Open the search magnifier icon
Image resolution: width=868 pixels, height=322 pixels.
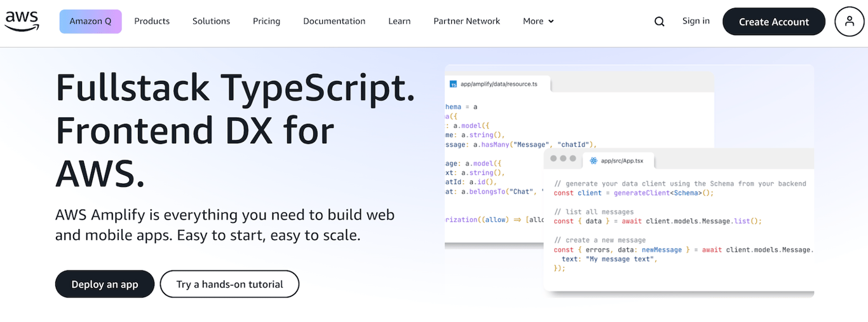pyautogui.click(x=659, y=22)
